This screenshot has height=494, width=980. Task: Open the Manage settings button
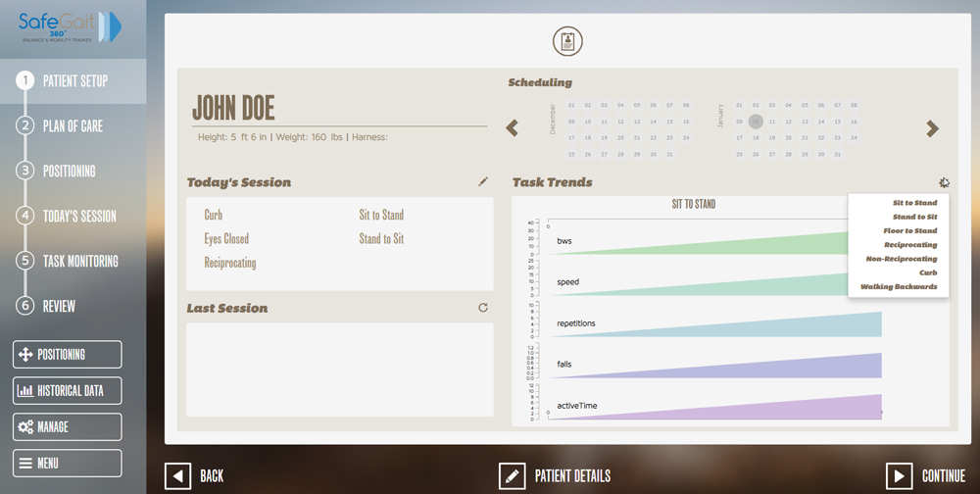tap(67, 426)
